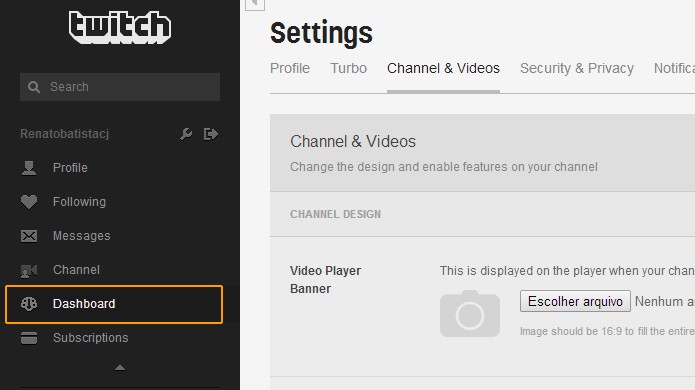Click the Messages envelope icon
The height and width of the screenshot is (390, 695).
[29, 236]
